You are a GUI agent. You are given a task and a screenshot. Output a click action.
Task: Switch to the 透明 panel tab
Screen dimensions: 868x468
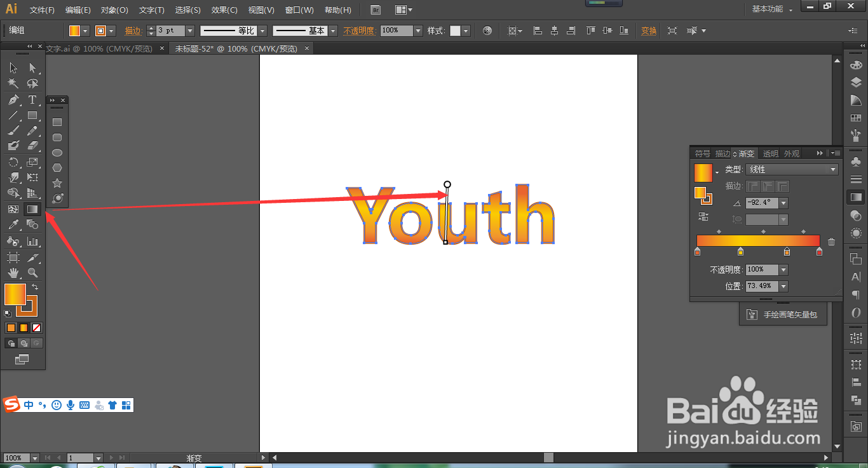(770, 153)
